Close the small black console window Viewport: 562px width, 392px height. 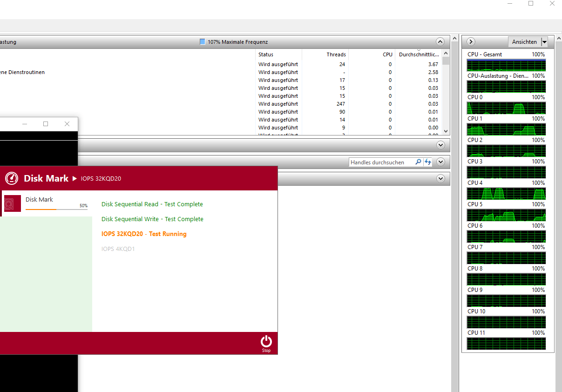(67, 124)
